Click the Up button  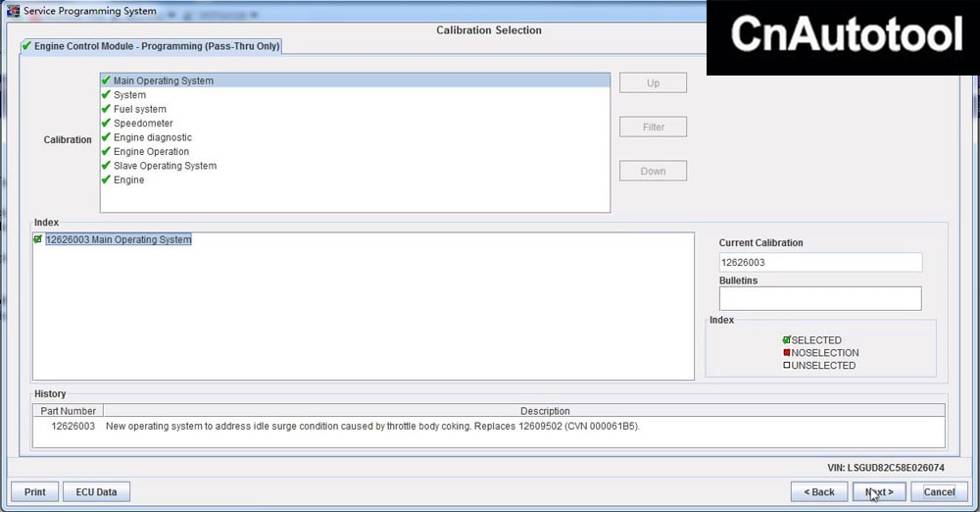click(653, 83)
